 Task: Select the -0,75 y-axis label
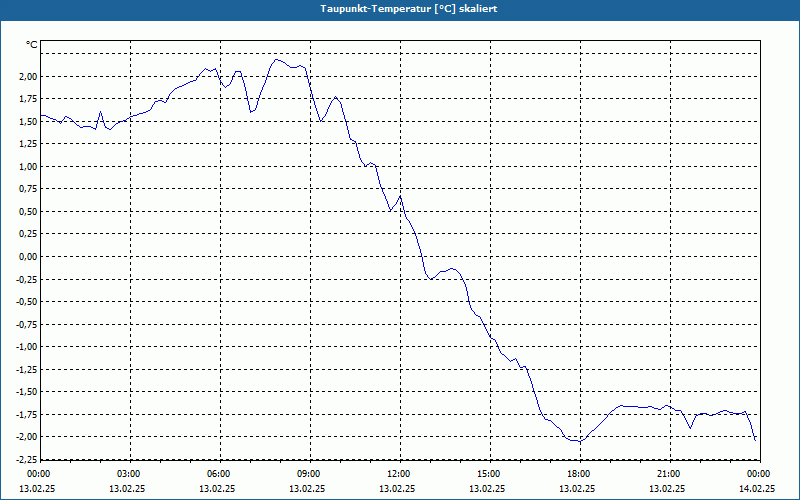click(28, 324)
